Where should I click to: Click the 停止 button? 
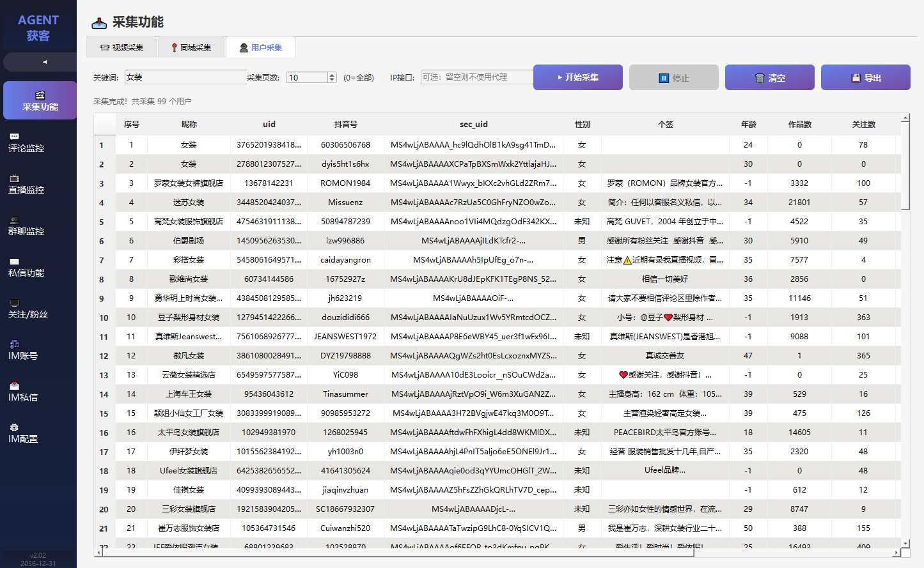pyautogui.click(x=674, y=77)
